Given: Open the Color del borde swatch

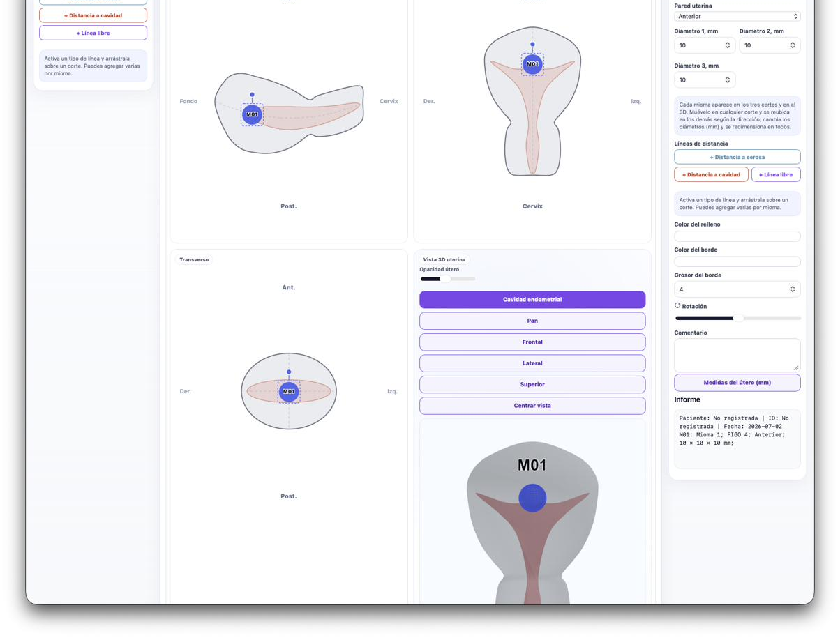Looking at the screenshot, I should (737, 261).
